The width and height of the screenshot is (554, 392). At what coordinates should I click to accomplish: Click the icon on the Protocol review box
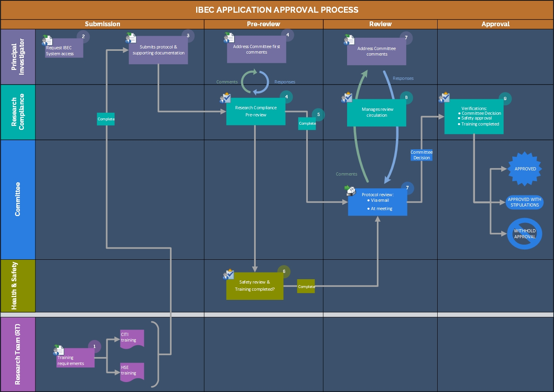(350, 191)
